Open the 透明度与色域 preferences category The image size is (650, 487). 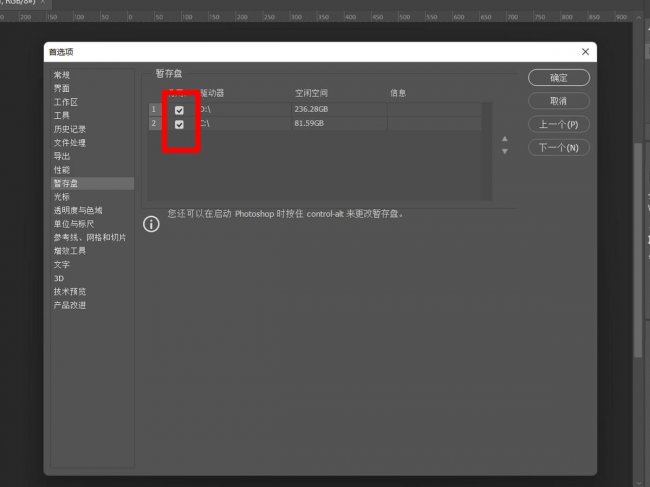coord(78,211)
